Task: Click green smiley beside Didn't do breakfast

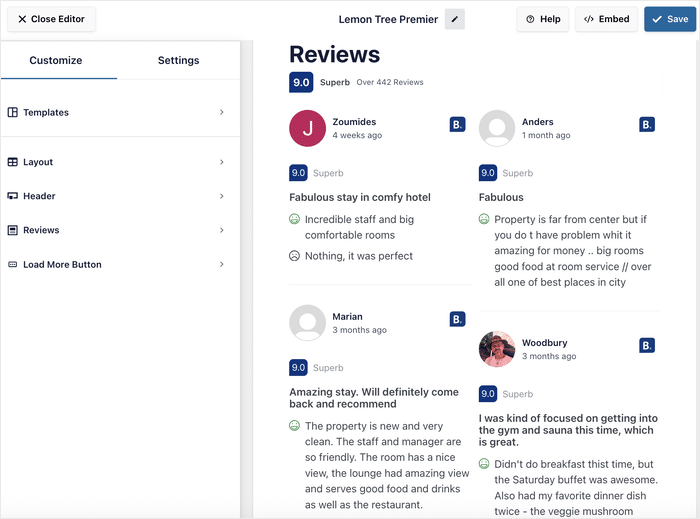Action: 484,464
